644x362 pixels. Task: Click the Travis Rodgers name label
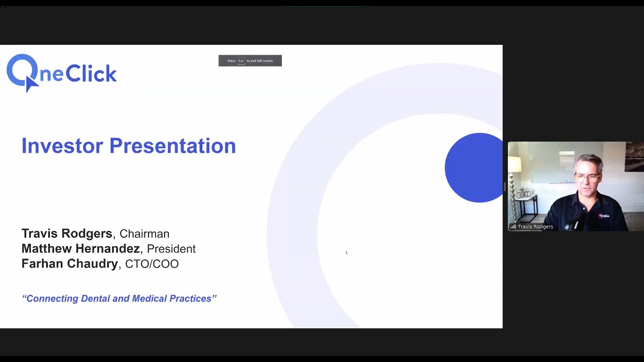(535, 227)
